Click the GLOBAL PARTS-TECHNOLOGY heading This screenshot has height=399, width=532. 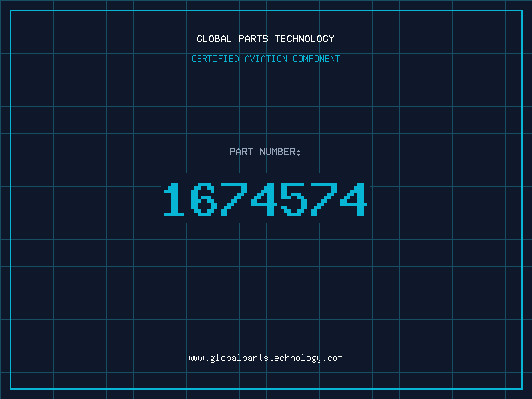tap(265, 39)
